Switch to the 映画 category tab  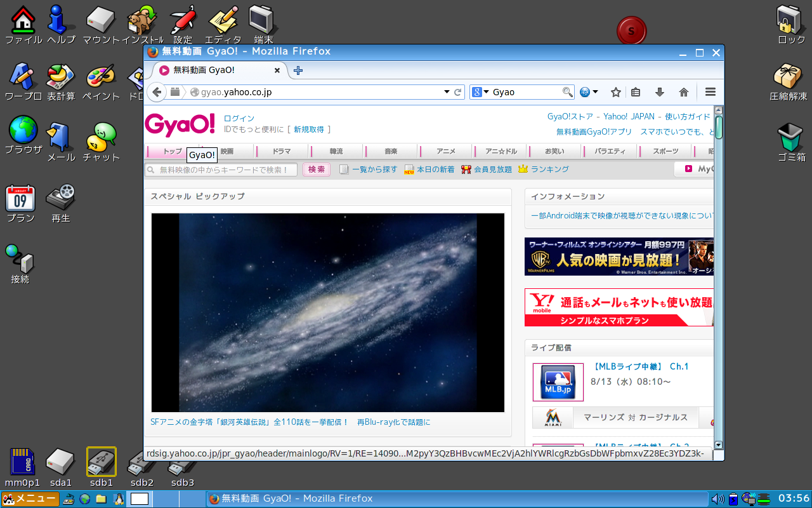[x=227, y=151]
